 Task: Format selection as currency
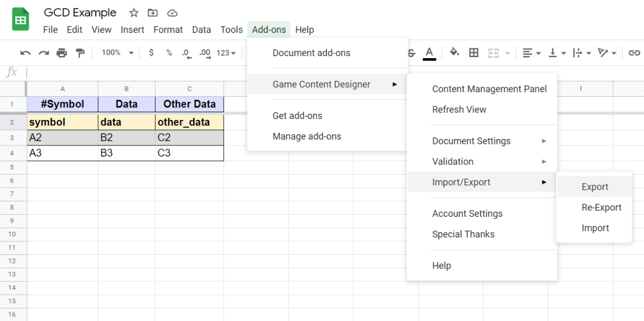point(151,53)
